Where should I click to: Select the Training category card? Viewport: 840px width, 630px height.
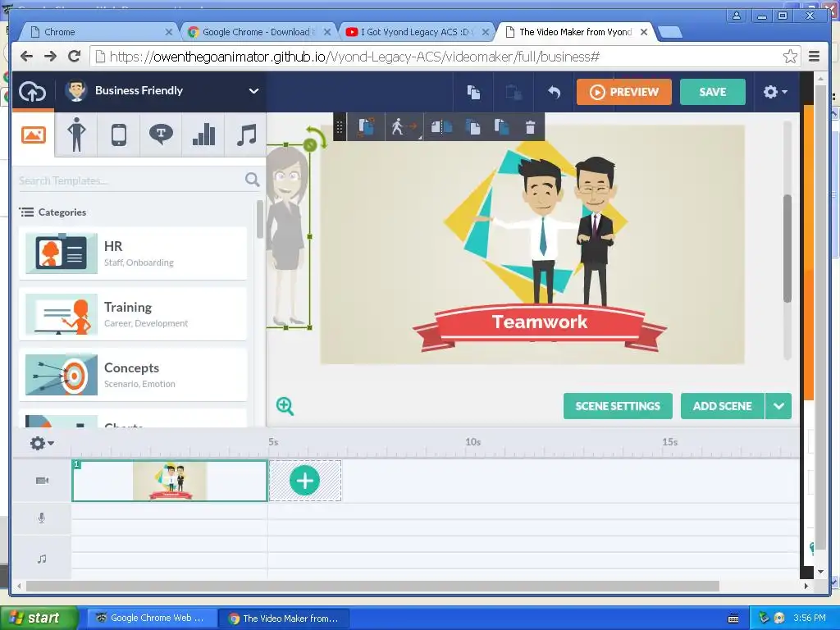[x=133, y=314]
